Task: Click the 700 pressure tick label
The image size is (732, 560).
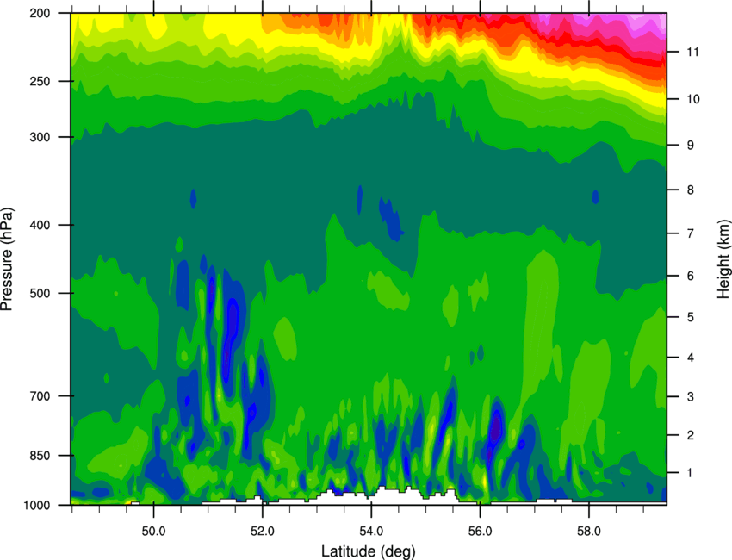Action: click(x=40, y=395)
